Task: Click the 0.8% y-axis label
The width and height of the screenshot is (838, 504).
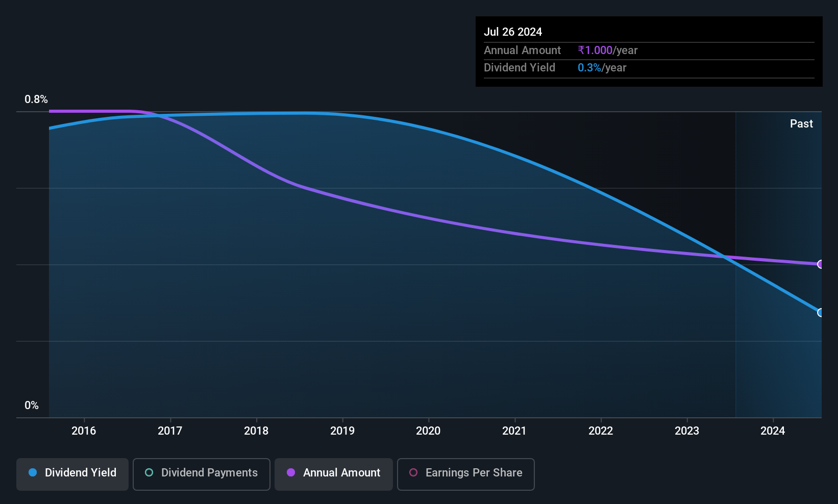Action: click(36, 99)
